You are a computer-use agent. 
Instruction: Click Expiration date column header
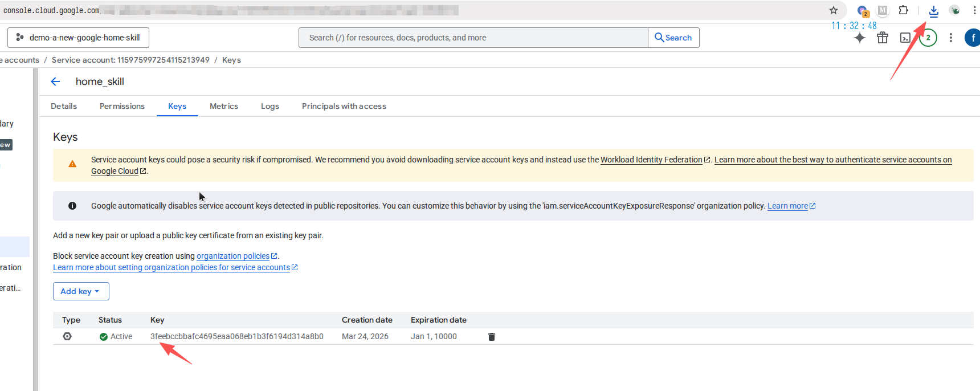tap(439, 320)
